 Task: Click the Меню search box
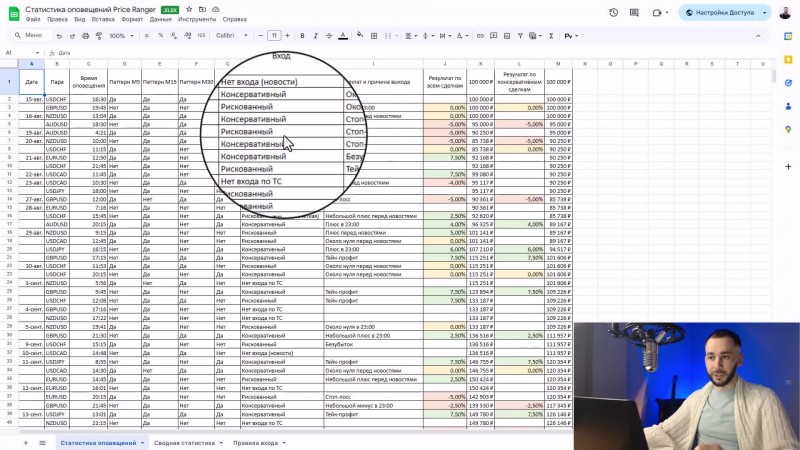pyautogui.click(x=30, y=36)
